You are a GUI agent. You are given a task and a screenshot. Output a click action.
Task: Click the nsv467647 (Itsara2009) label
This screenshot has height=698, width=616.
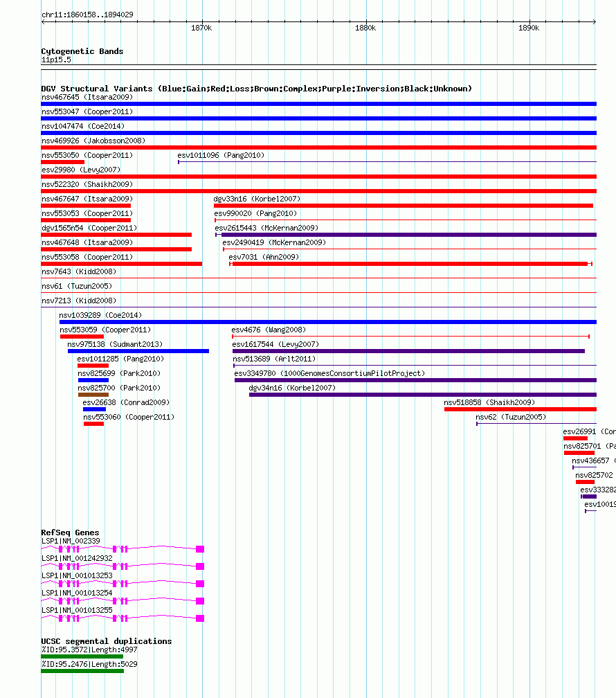pyautogui.click(x=87, y=199)
